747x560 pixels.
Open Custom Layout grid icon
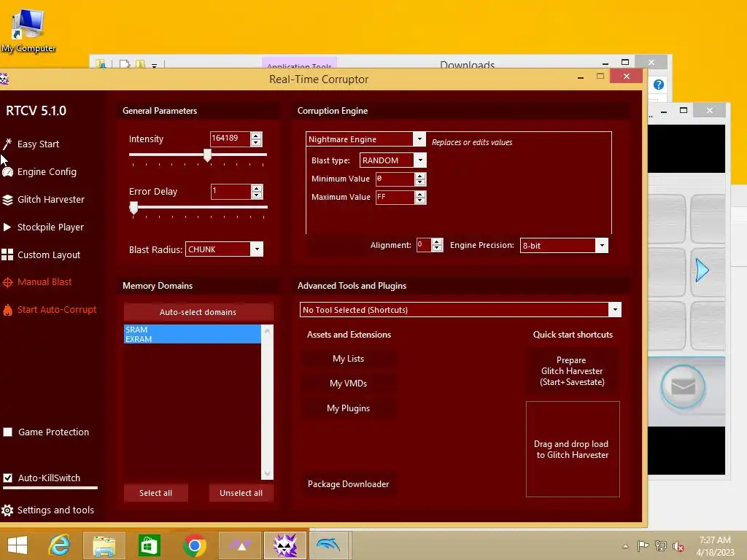(7, 254)
